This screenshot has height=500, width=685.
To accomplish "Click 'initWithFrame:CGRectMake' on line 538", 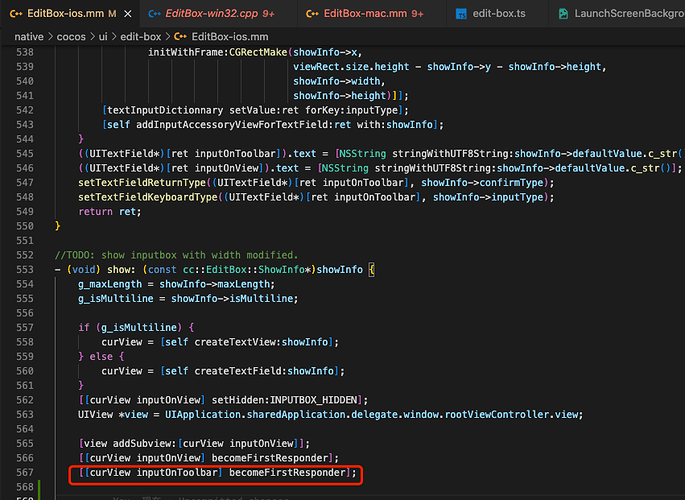I will pos(218,52).
